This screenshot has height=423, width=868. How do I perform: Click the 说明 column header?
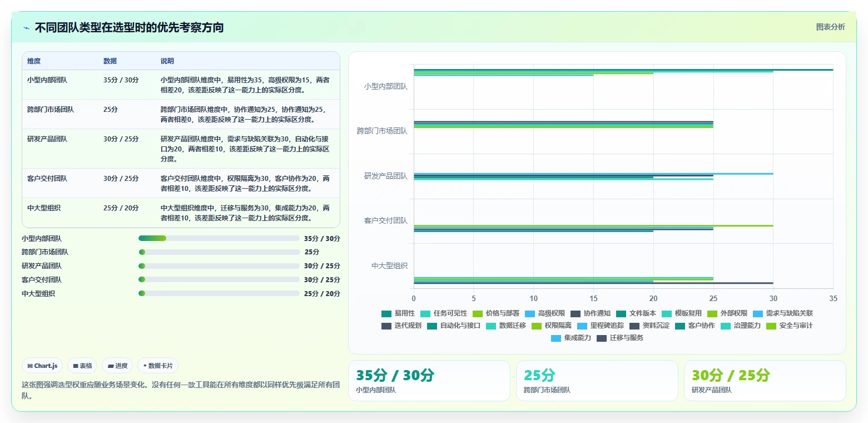coord(167,61)
